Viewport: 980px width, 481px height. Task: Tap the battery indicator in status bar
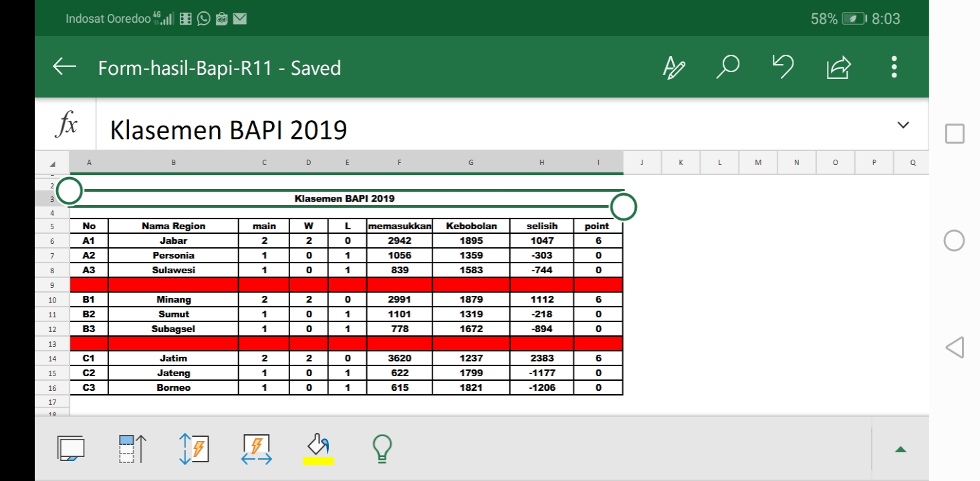coord(854,19)
